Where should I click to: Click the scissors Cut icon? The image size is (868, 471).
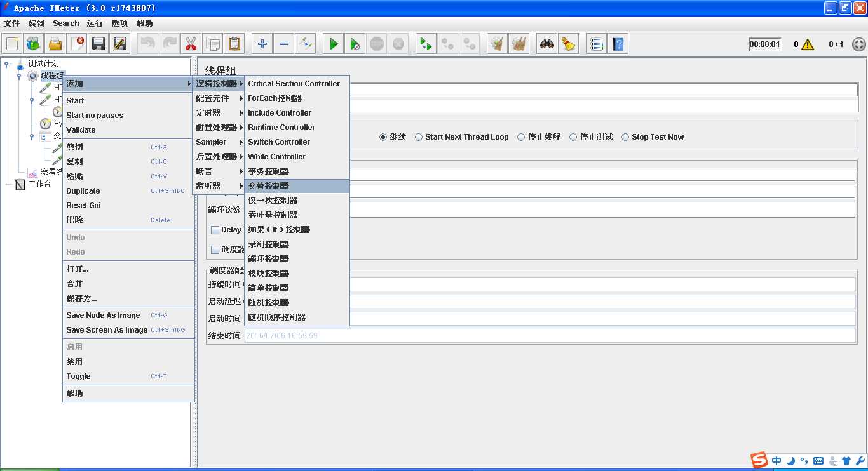tap(191, 44)
